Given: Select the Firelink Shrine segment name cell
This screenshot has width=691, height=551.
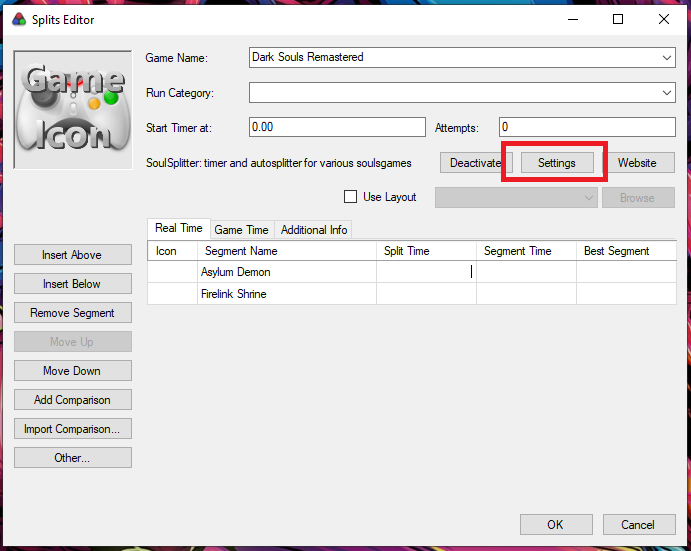Looking at the screenshot, I should coord(286,294).
